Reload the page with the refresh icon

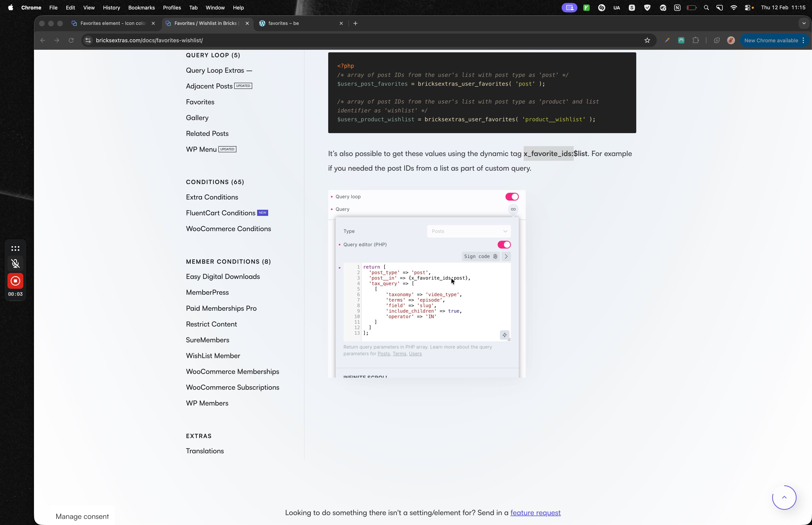tap(71, 40)
